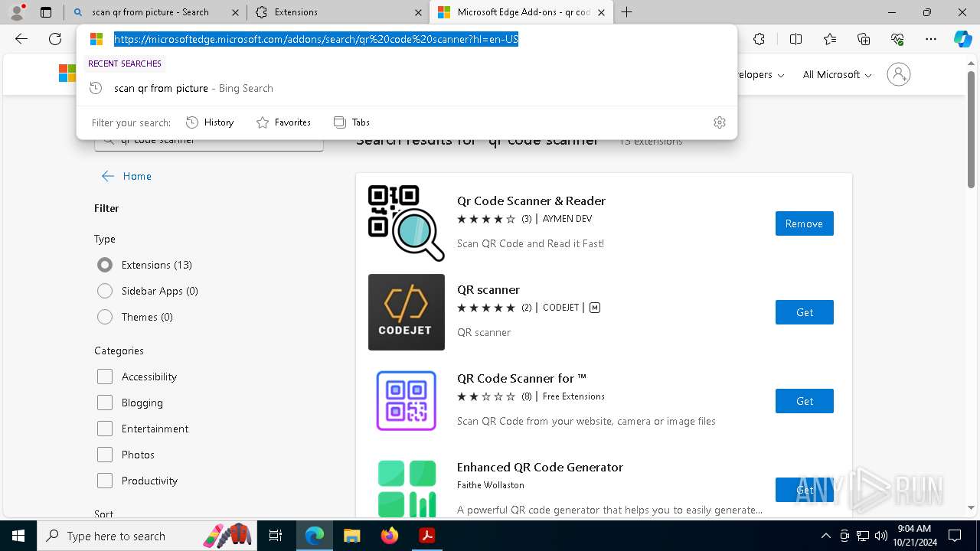Open the Copilot icon in Edge
Image resolution: width=980 pixels, height=551 pixels.
coord(962,39)
